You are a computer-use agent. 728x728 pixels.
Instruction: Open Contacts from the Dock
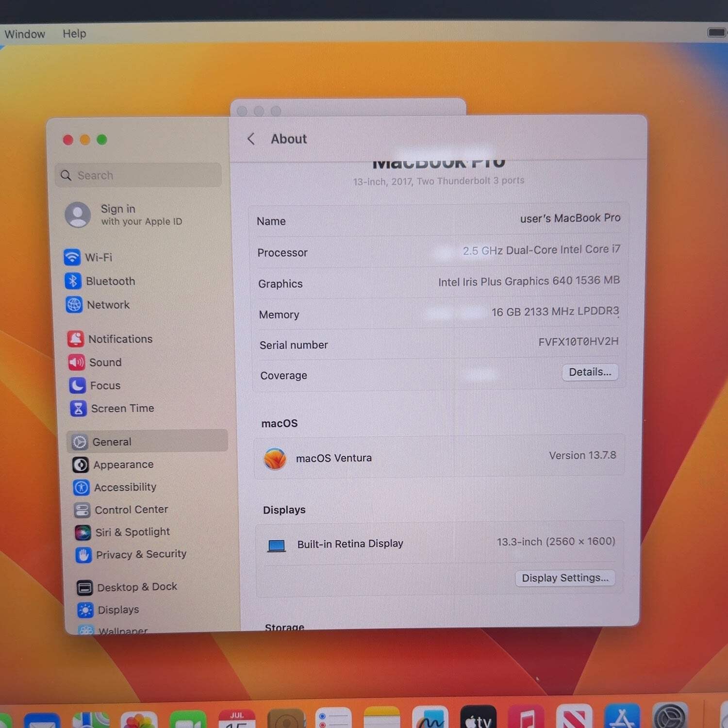[x=286, y=718]
